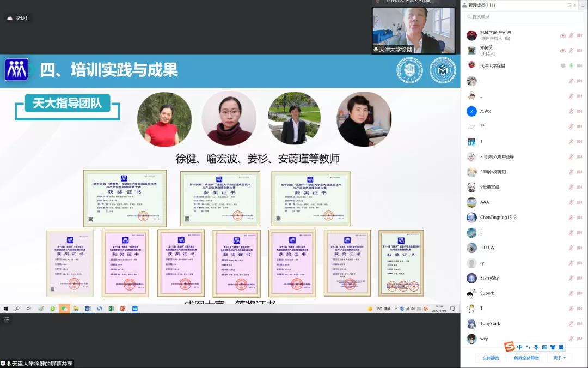Switch Sogou input language with 中 indicator

pos(520,347)
